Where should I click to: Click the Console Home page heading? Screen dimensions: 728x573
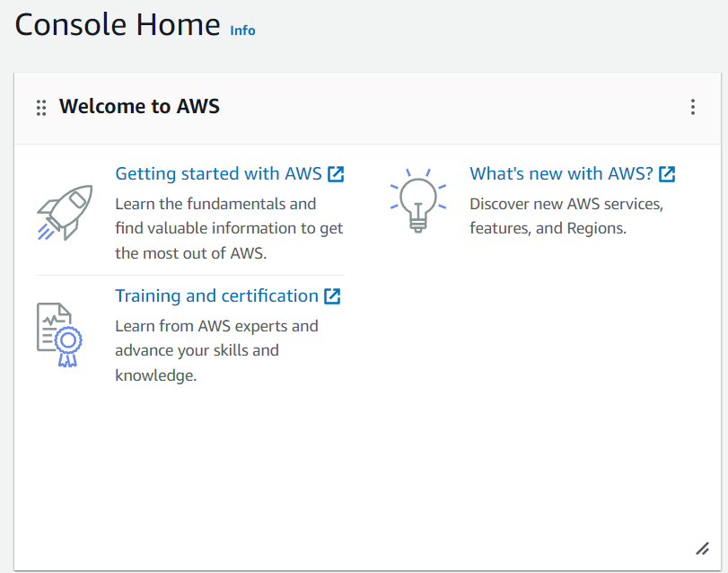coord(118,25)
